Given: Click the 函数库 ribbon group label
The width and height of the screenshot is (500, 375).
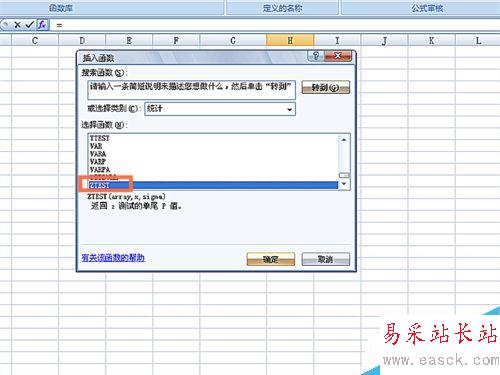Looking at the screenshot, I should (x=61, y=8).
